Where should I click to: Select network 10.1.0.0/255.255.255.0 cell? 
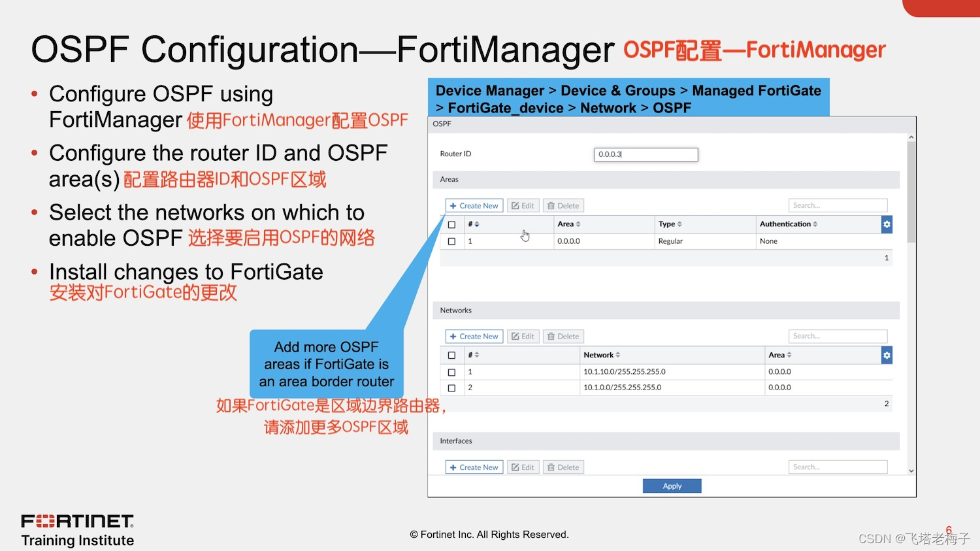(x=622, y=388)
